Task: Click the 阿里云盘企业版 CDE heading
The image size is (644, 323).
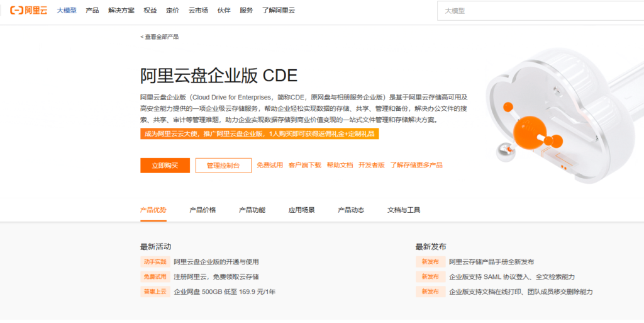Action: (x=218, y=76)
